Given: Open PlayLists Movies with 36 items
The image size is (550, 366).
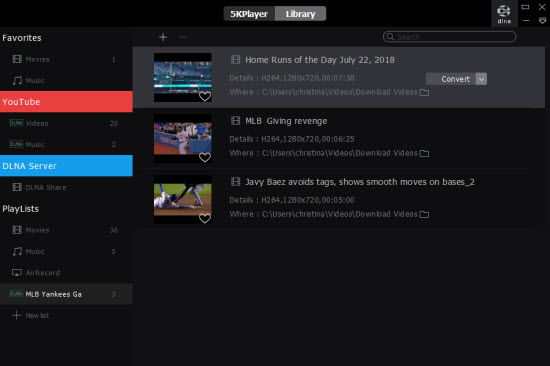Looking at the screenshot, I should 66,230.
